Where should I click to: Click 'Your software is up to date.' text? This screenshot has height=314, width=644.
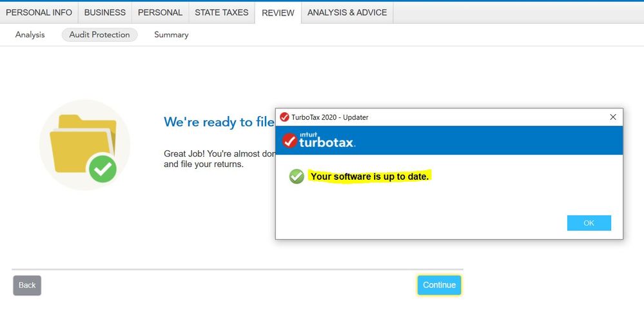[369, 177]
